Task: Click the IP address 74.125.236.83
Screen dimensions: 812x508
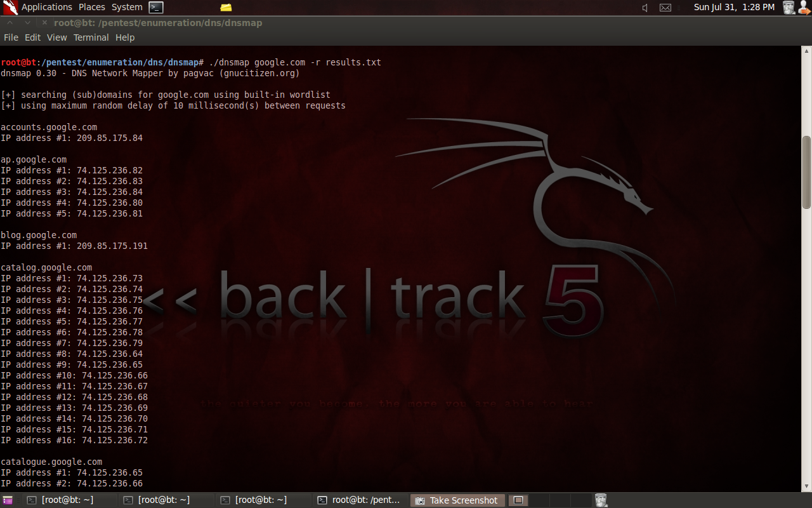Action: 110,181
